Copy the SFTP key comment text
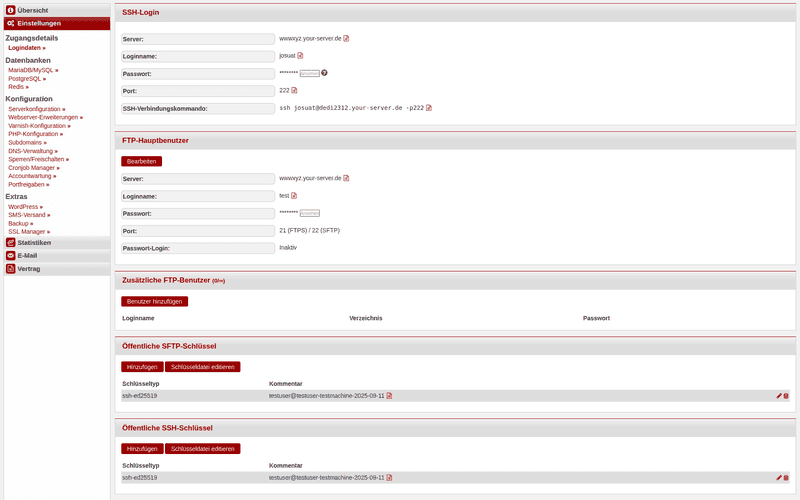 389,395
